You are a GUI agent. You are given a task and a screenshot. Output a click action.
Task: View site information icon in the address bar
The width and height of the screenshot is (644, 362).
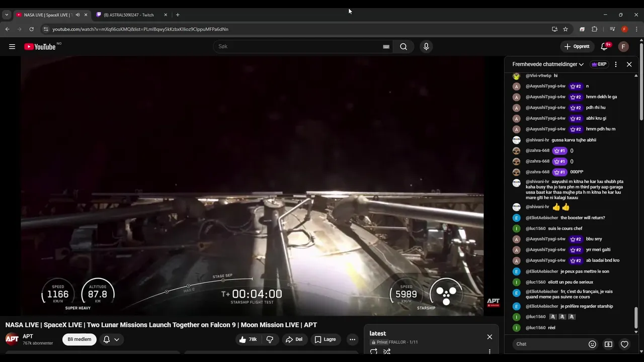[46, 29]
